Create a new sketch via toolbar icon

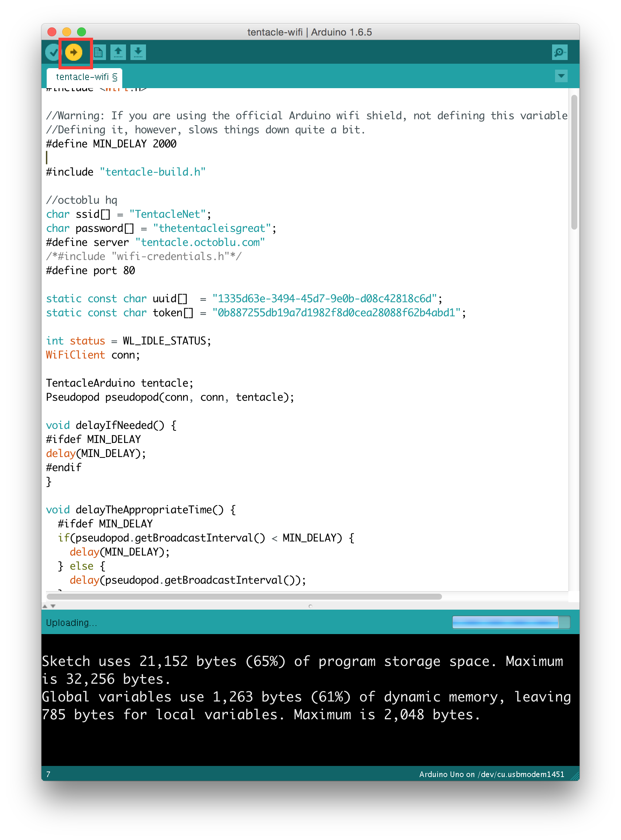click(99, 52)
